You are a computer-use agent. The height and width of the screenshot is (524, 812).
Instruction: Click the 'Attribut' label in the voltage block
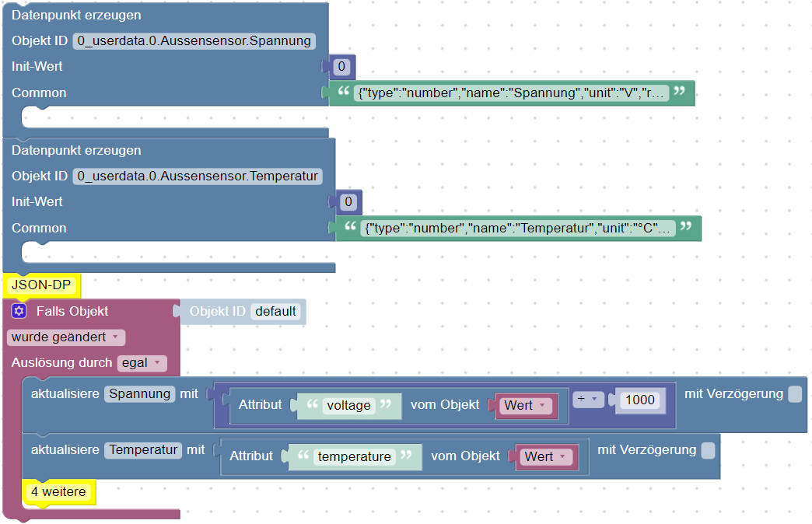[261, 405]
